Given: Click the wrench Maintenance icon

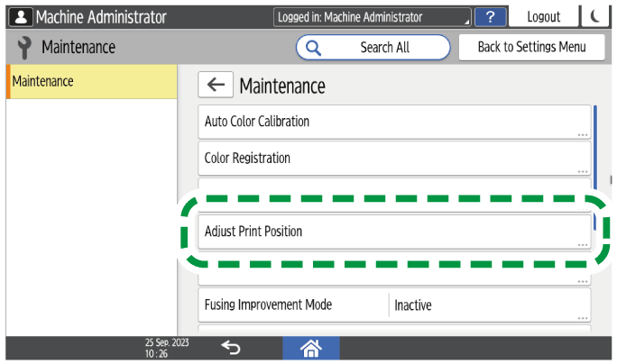Looking at the screenshot, I should coord(23,48).
